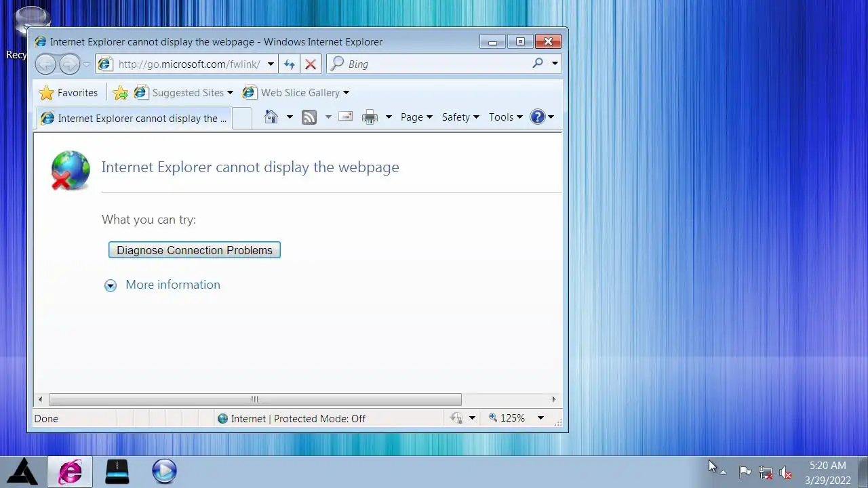Show hidden system tray icons arrow
This screenshot has height=488, width=868.
click(x=723, y=472)
